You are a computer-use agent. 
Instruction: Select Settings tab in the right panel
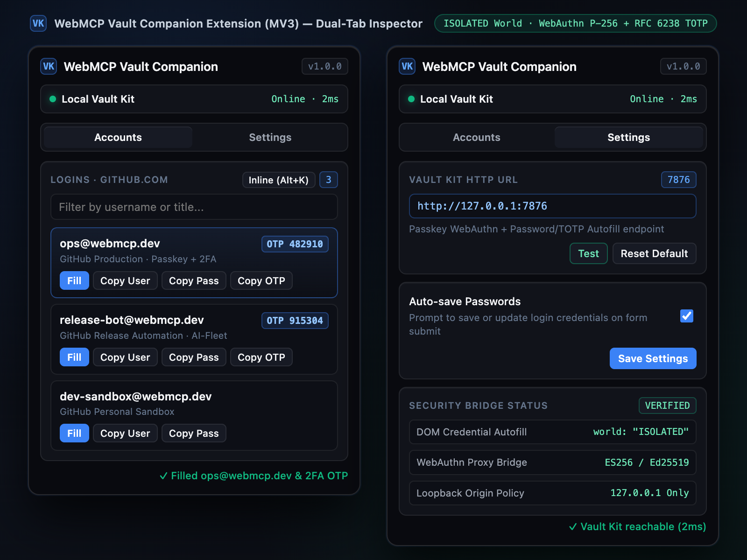(x=629, y=137)
